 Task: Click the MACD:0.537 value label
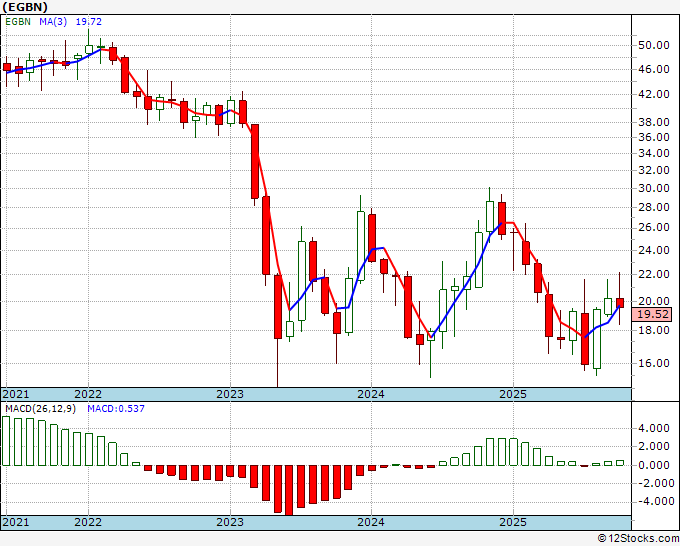pos(116,409)
